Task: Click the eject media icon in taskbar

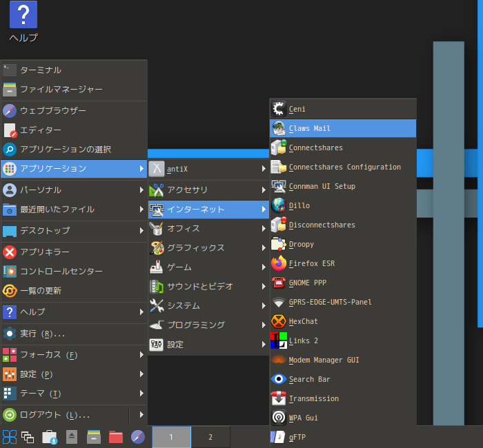Action: click(x=72, y=437)
